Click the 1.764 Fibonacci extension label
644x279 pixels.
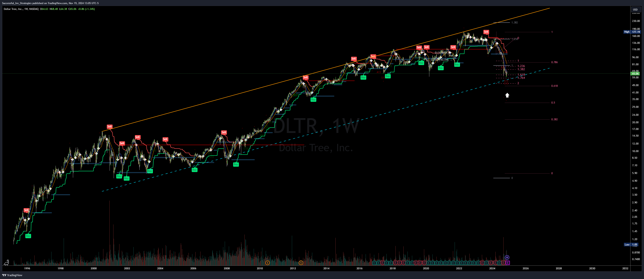[x=521, y=78]
